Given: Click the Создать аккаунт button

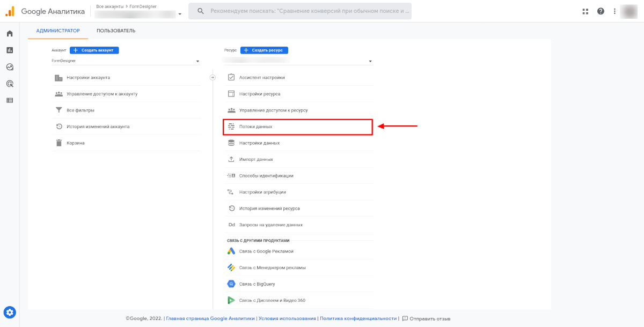Looking at the screenshot, I should pyautogui.click(x=94, y=50).
